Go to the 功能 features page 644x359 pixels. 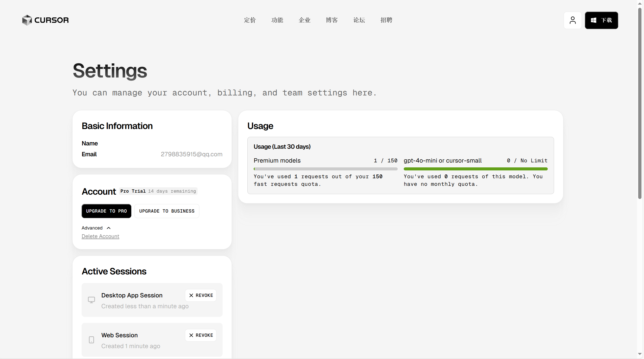[277, 20]
